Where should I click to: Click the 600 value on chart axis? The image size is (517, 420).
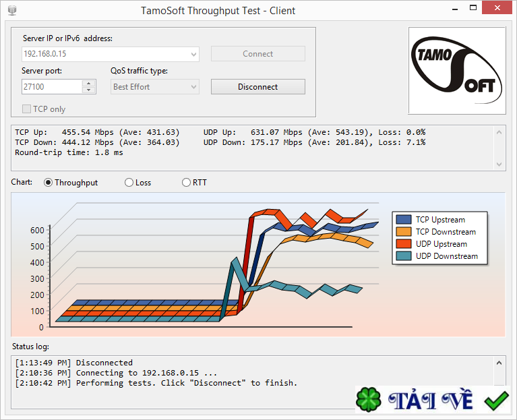click(x=37, y=231)
